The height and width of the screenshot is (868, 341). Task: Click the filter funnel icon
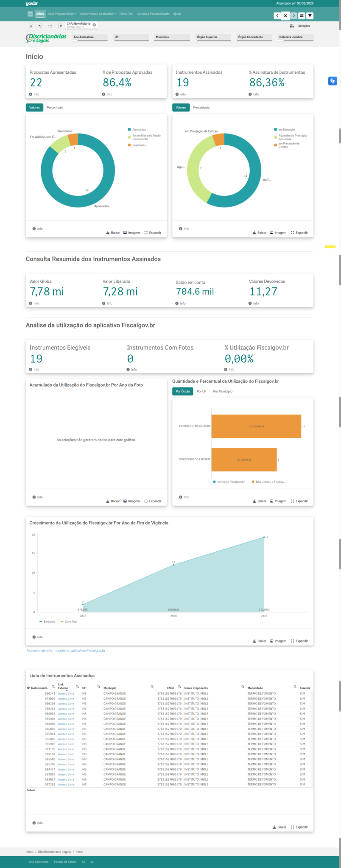pos(310,16)
